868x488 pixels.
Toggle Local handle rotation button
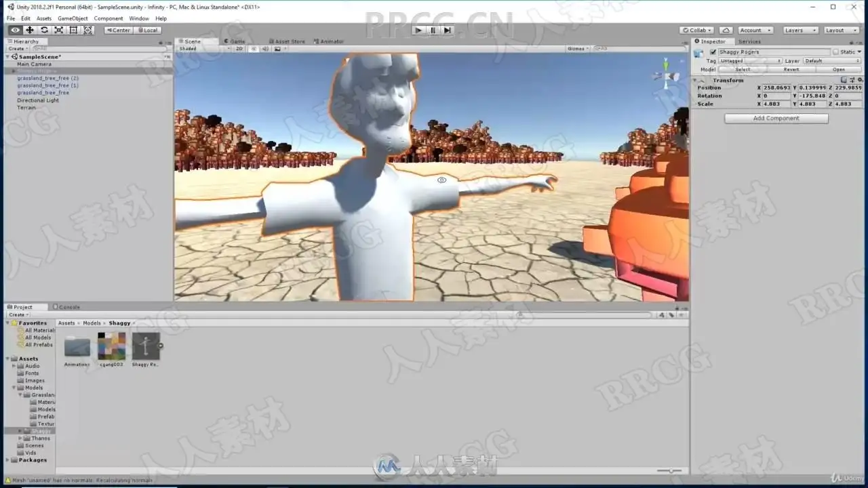pyautogui.click(x=148, y=30)
